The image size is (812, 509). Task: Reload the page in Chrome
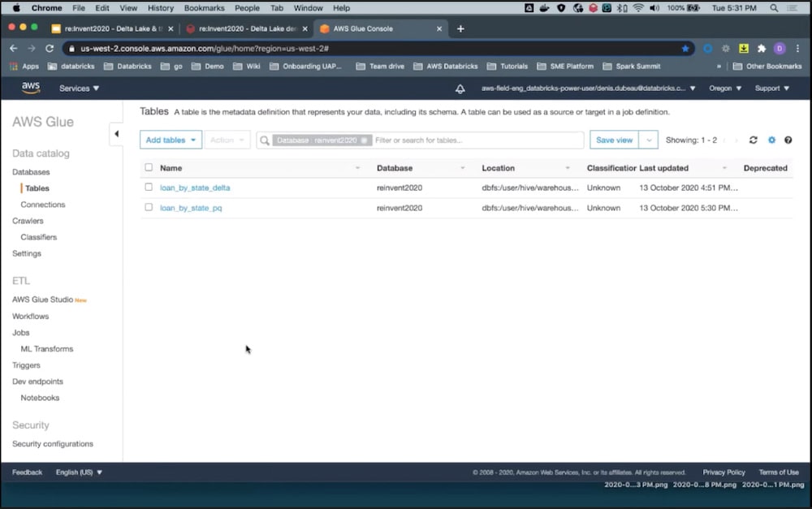(50, 49)
